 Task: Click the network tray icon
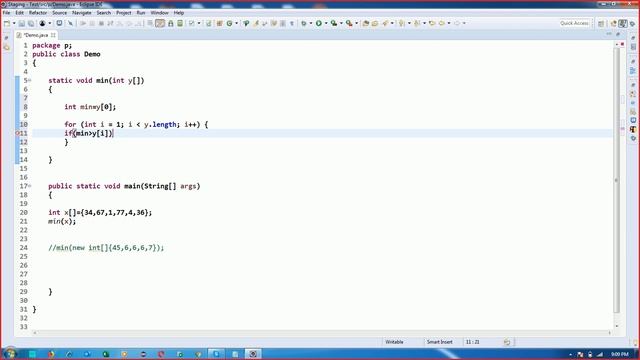click(x=600, y=354)
